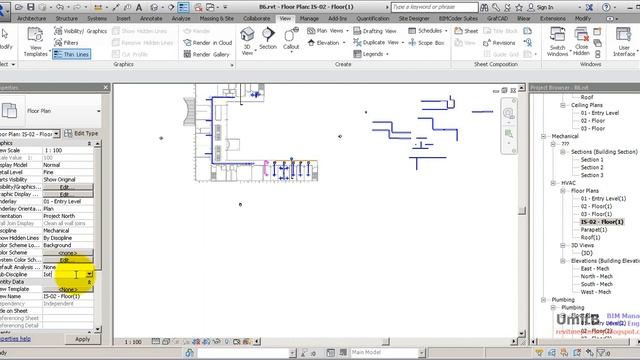Open the Properties help link
This screenshot has height=360, width=640.
[x=15, y=339]
